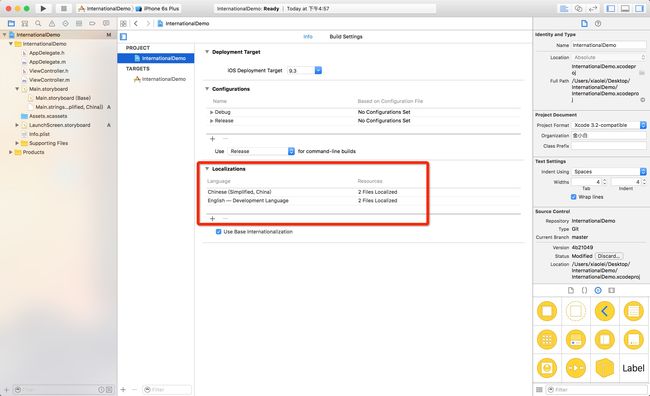
Task: Select the back-chevron navigation object
Action: tap(604, 311)
